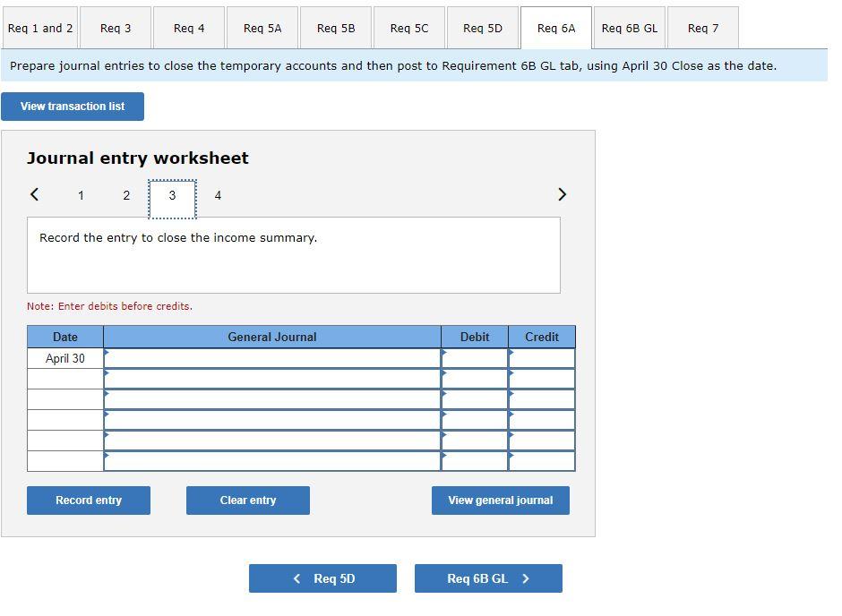Open the View transaction list panel
The image size is (842, 616).
(x=73, y=107)
